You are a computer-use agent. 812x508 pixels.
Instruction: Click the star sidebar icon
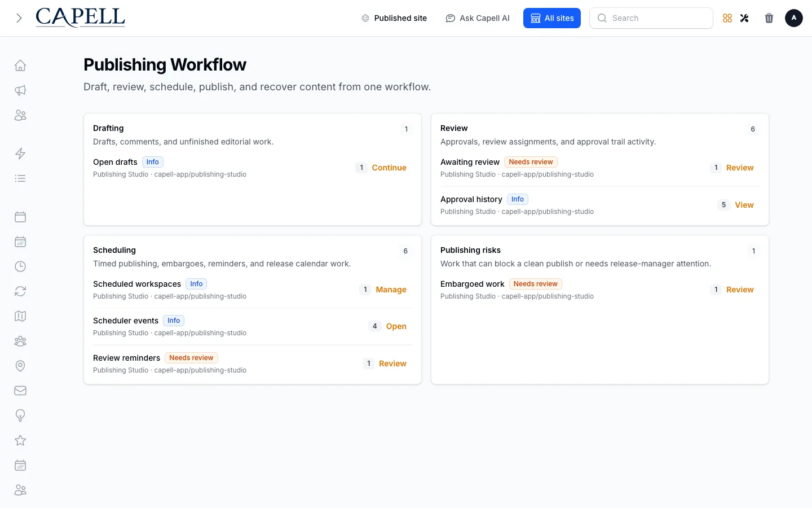pos(20,440)
